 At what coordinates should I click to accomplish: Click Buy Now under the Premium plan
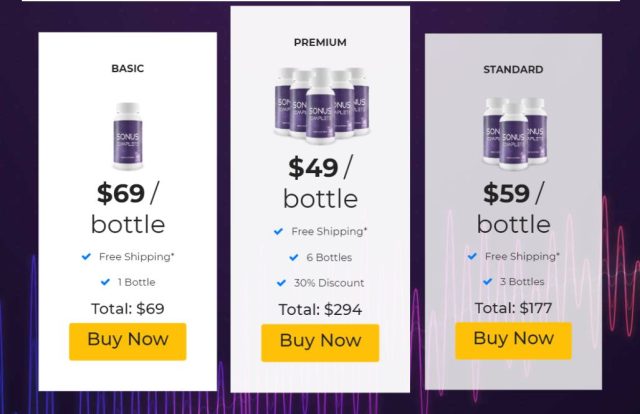320,343
